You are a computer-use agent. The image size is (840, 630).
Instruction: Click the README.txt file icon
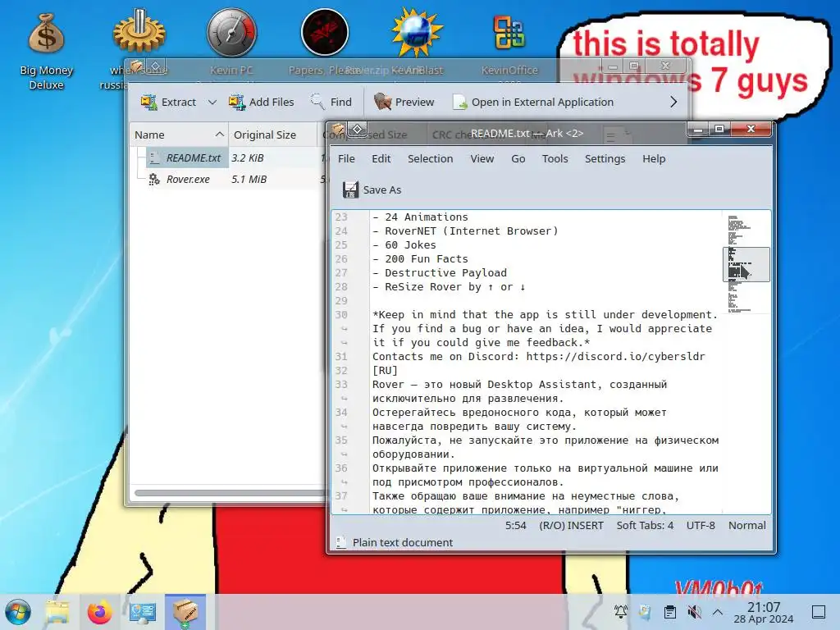(154, 158)
